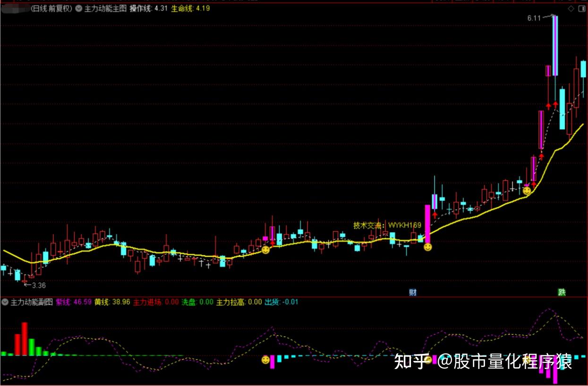Click the tall magenta-cyan candle at 6.11 peak

tap(555, 45)
